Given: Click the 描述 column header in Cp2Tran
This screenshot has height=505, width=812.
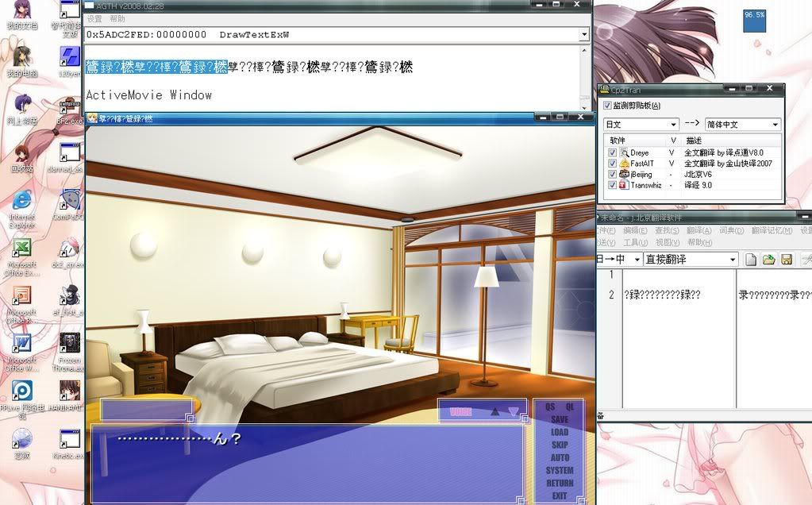Looking at the screenshot, I should click(x=694, y=141).
